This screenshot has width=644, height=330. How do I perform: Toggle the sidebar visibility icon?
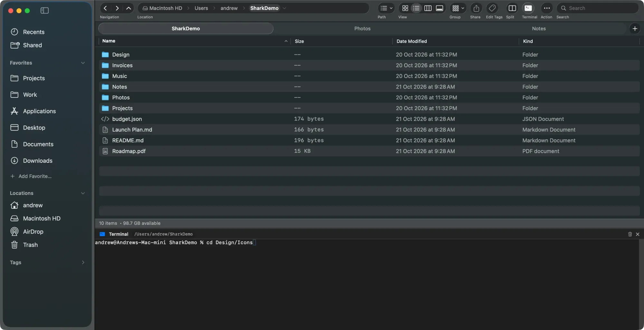click(44, 11)
